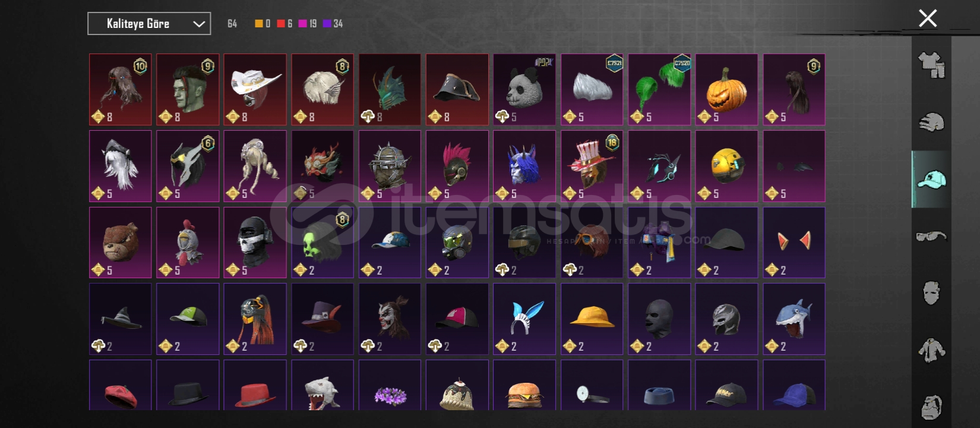Screen dimensions: 980x428
Task: Open the outfit set category icon
Action: pyautogui.click(x=931, y=65)
